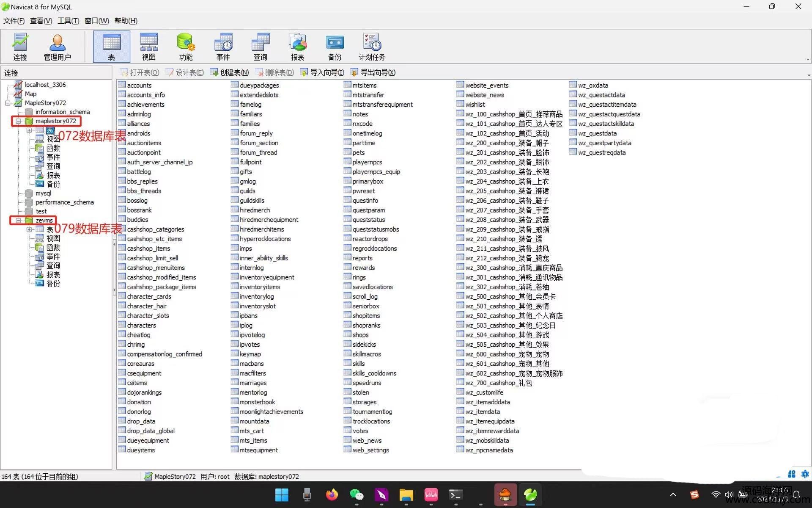Click 创建表 create table button
The width and height of the screenshot is (812, 508).
click(230, 72)
